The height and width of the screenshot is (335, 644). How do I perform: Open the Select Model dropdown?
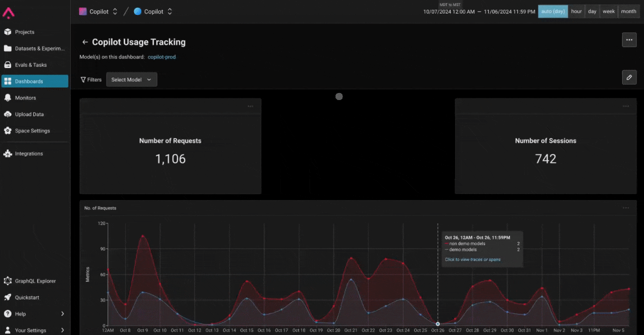[132, 80]
